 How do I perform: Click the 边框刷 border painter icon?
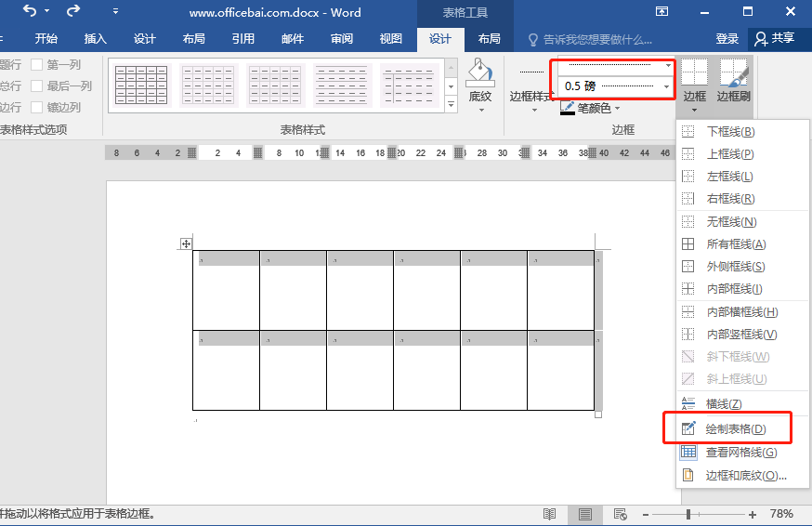pos(734,72)
